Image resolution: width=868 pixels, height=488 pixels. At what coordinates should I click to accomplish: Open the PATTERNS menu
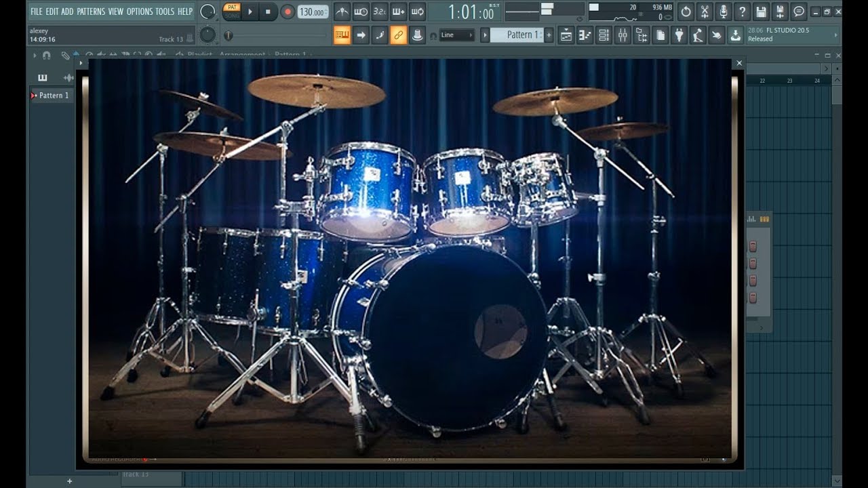[91, 12]
